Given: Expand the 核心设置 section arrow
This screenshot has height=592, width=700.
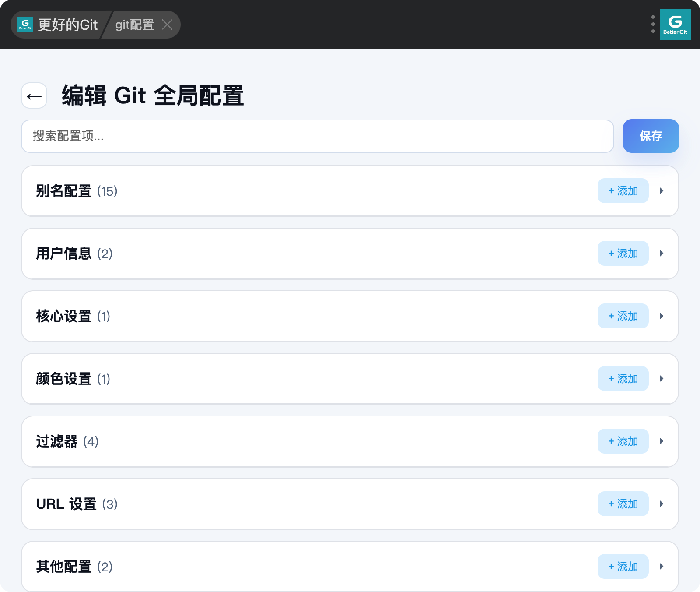Looking at the screenshot, I should [x=661, y=316].
